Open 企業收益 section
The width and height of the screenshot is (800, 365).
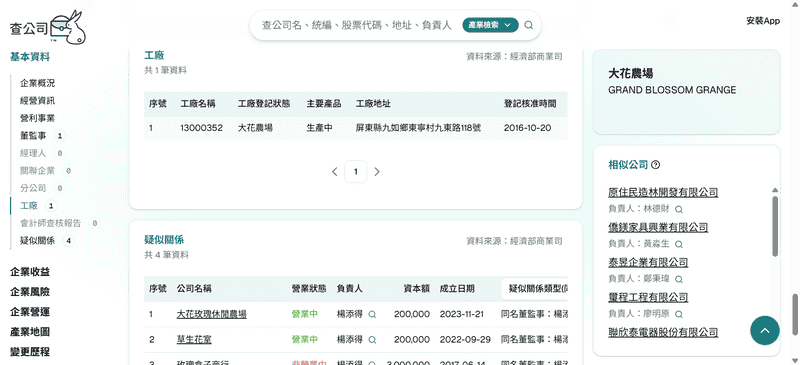pyautogui.click(x=30, y=272)
